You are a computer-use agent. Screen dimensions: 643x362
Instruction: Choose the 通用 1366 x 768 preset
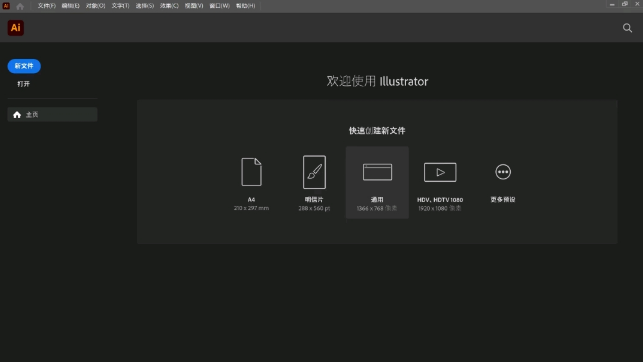(x=377, y=182)
